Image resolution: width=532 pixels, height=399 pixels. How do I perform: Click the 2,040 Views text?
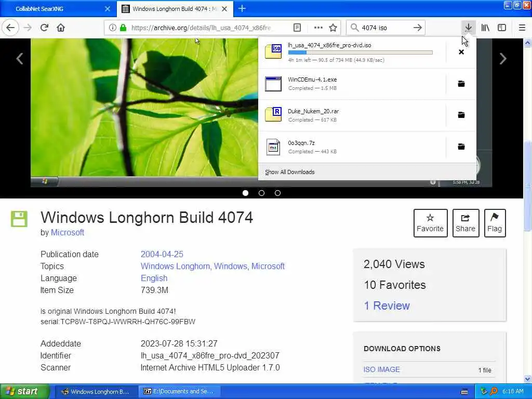(x=394, y=264)
